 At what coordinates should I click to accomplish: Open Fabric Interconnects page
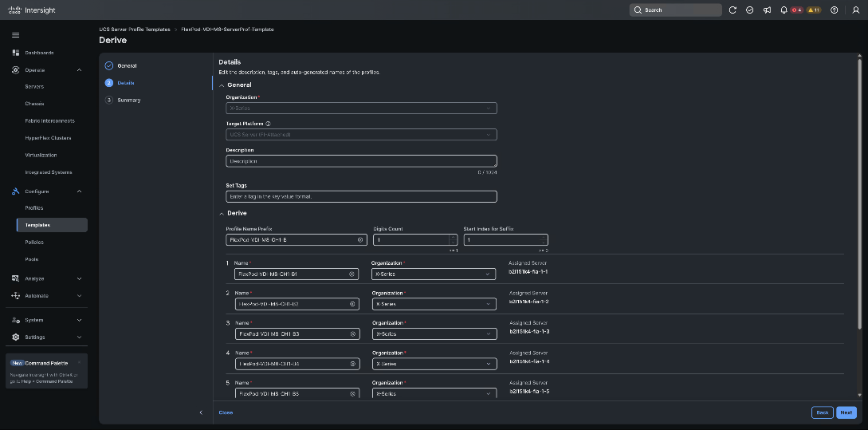click(50, 120)
